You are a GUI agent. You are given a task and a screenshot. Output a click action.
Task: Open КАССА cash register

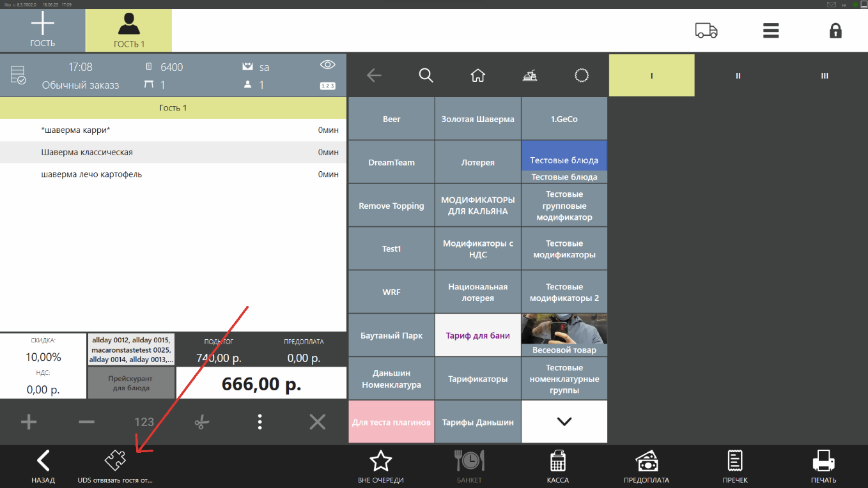click(557, 467)
